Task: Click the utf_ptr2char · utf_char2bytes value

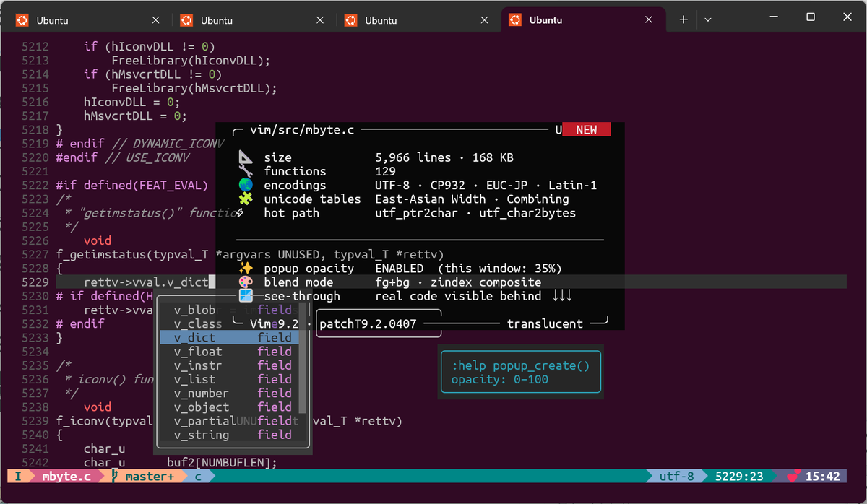Action: pyautogui.click(x=475, y=213)
